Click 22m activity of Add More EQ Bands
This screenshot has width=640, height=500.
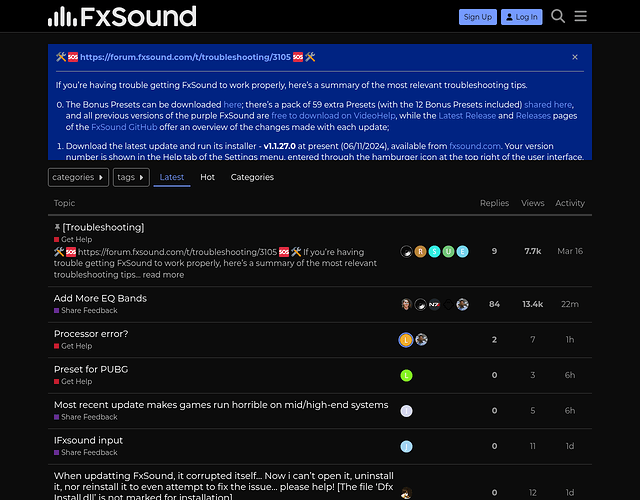570,304
